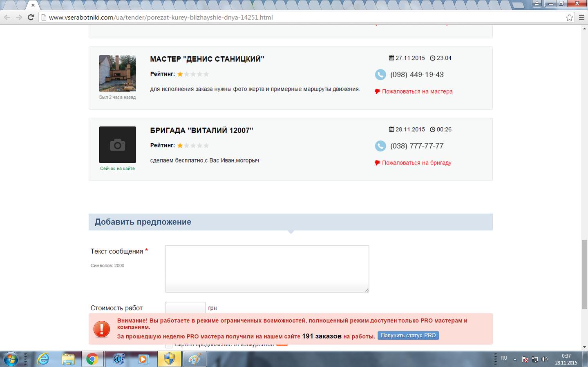Open Internet Explorer from the taskbar
This screenshot has height=367, width=588.
(x=43, y=359)
